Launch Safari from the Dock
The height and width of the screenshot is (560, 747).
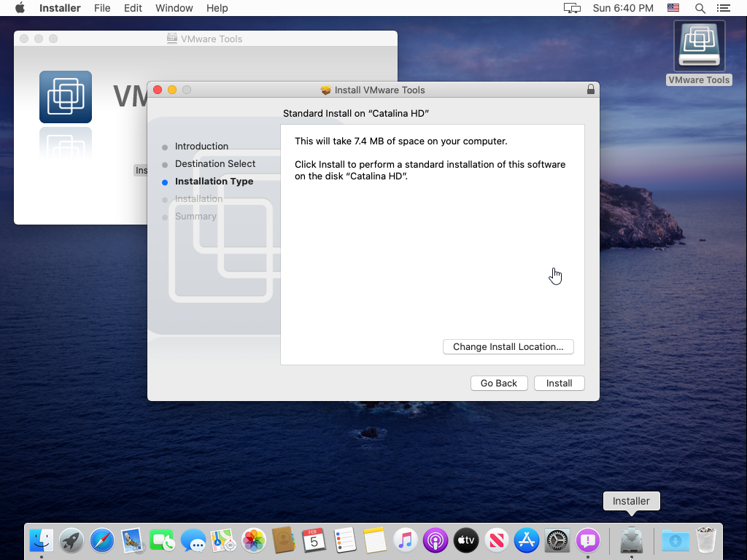[x=102, y=540]
